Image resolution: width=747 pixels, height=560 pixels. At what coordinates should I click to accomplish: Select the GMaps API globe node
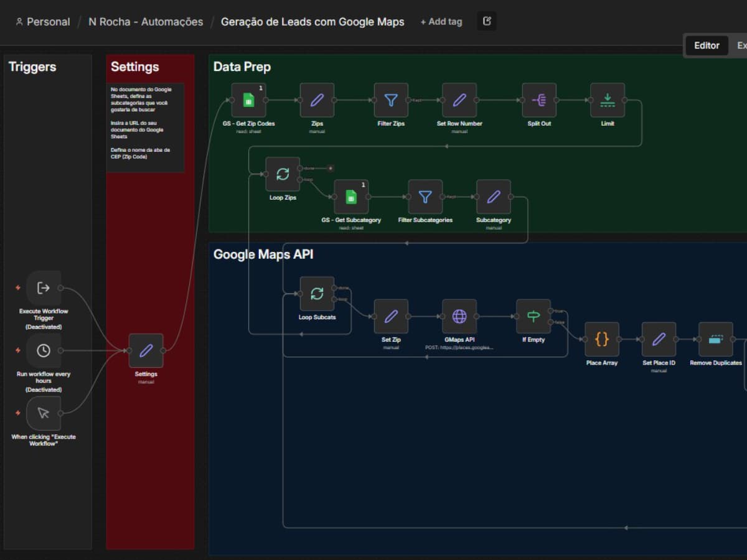tap(459, 317)
